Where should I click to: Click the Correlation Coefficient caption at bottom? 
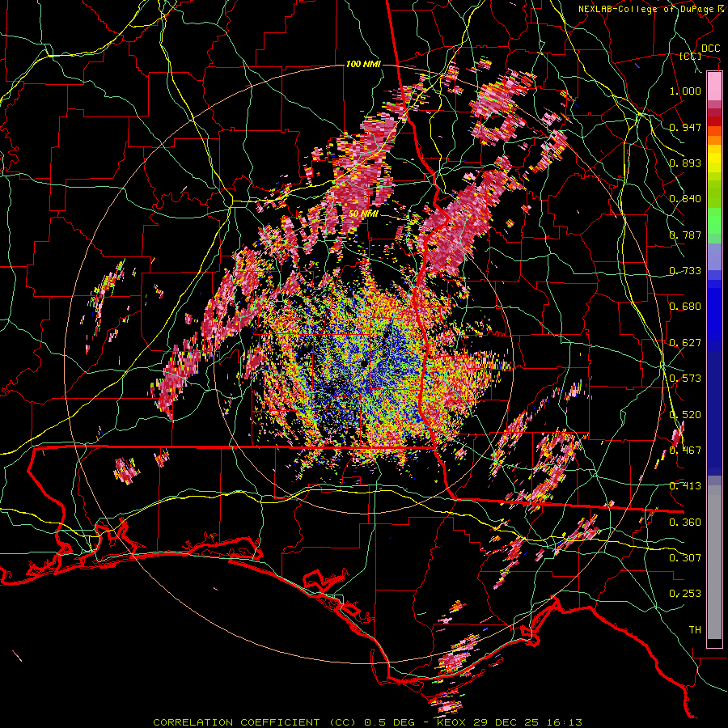(368, 722)
